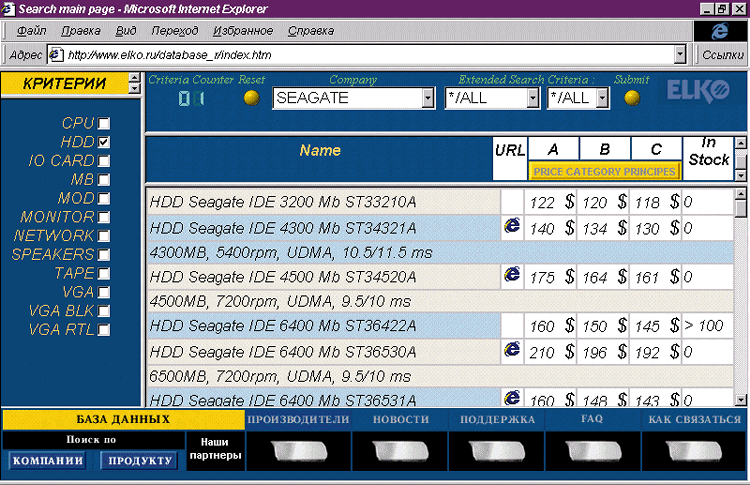The height and width of the screenshot is (485, 750).
Task: Click the '> 100' stock value
Action: 704,326
